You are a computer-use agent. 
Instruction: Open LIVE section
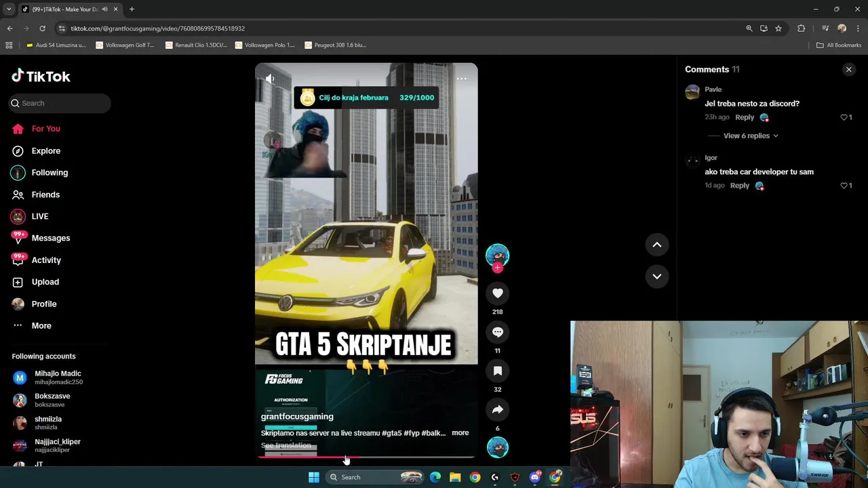pos(39,216)
